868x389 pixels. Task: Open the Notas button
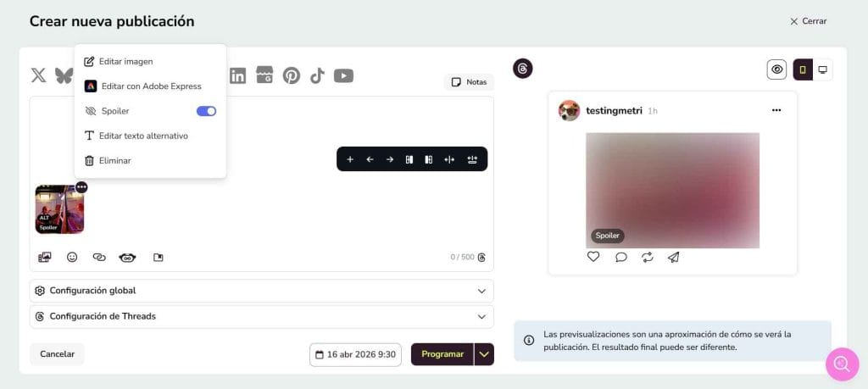click(469, 82)
